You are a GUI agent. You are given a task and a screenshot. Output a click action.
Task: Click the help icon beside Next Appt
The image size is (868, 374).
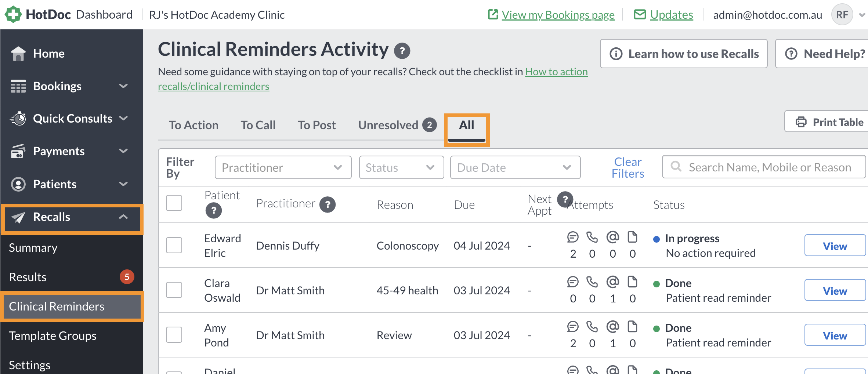(x=565, y=200)
